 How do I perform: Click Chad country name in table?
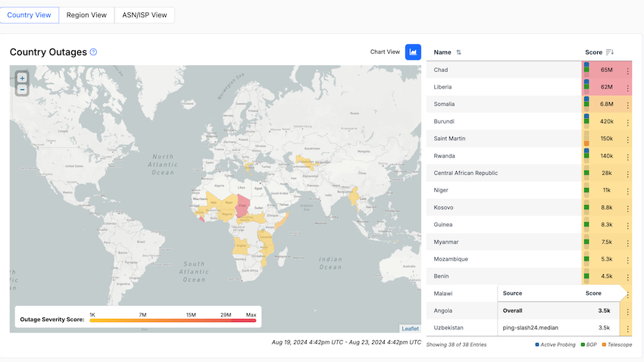tap(441, 70)
